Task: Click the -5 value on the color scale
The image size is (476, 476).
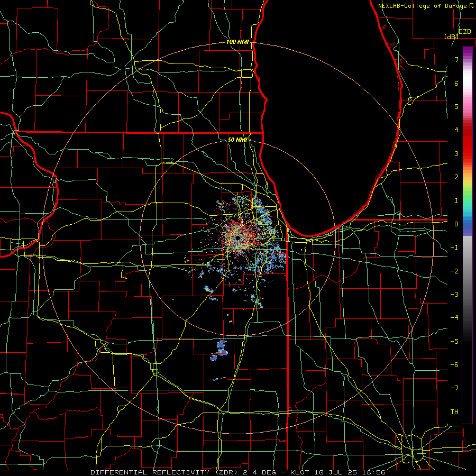Action: click(x=454, y=342)
